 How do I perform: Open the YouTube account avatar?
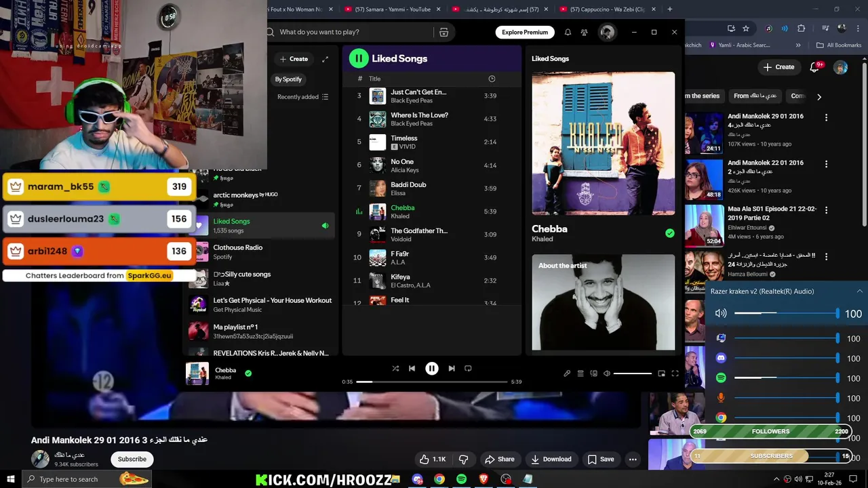coord(840,67)
